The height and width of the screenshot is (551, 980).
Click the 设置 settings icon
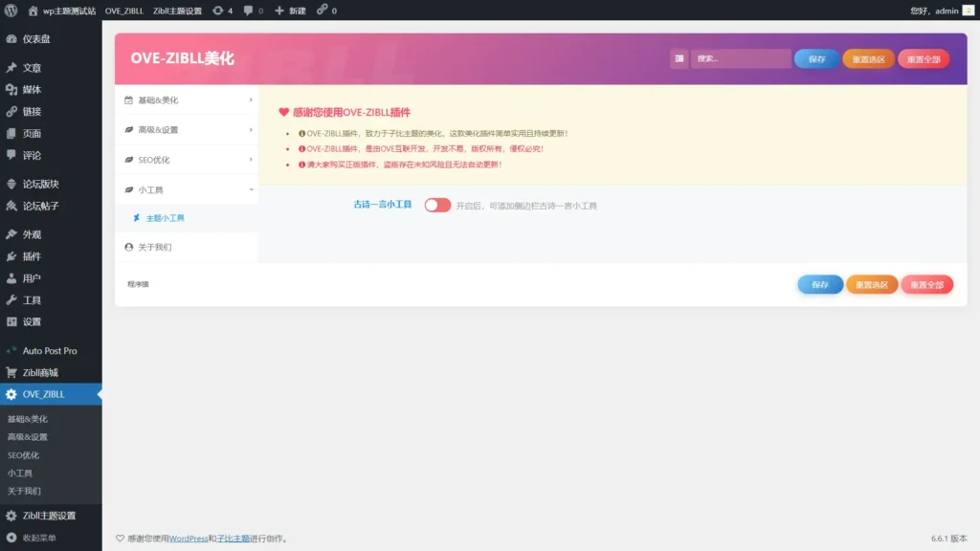tap(11, 321)
